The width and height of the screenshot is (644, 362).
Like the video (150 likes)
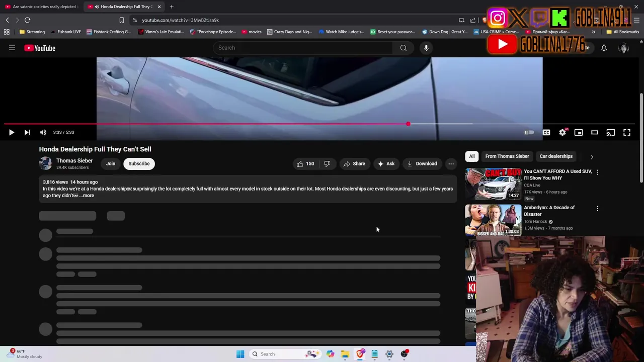305,163
